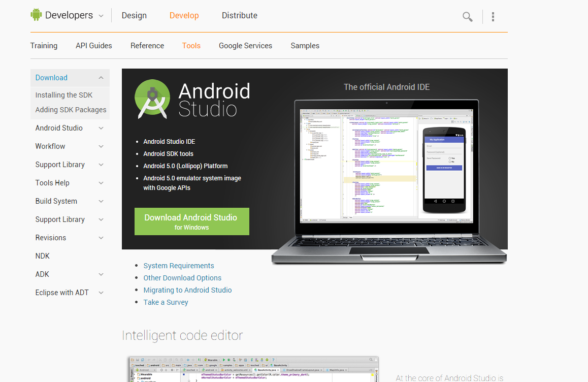Viewport: 588px width, 382px height.
Task: Open the Download sidebar link
Action: [51, 78]
